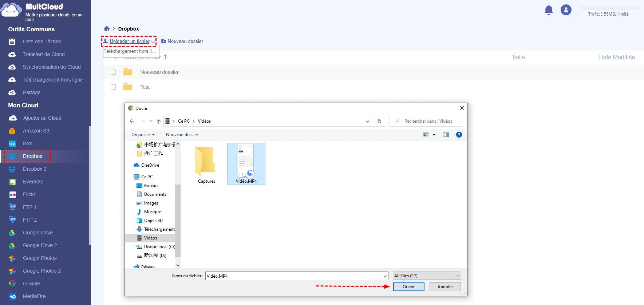Click the Synchronisation de Cloud icon
The image size is (644, 305).
click(x=12, y=67)
